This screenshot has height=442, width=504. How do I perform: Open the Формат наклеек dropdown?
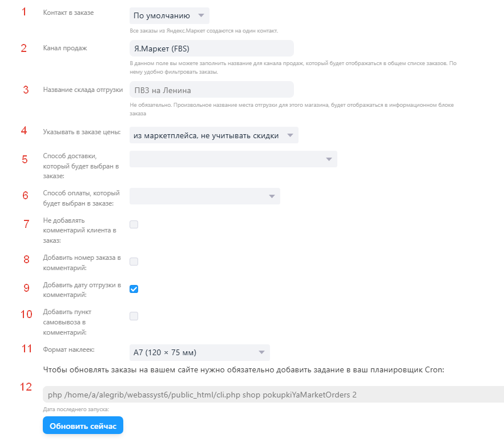(200, 352)
